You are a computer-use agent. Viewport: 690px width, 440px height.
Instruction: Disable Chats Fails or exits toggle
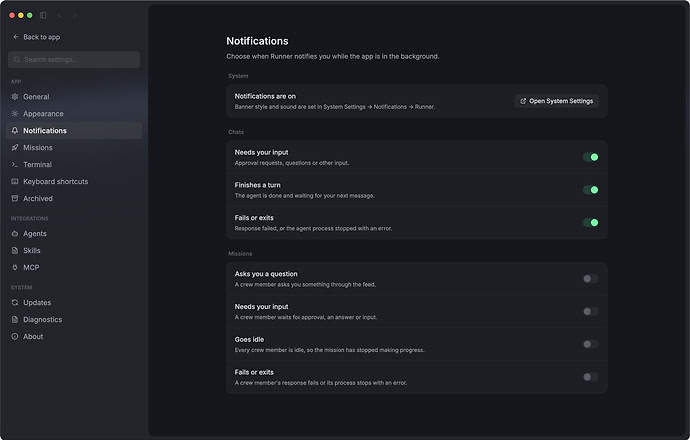(591, 223)
